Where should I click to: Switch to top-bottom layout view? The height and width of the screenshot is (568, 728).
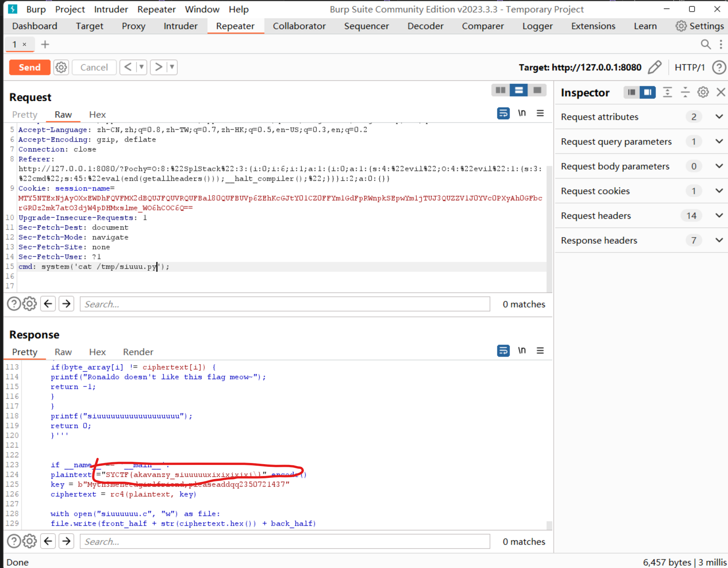519,90
